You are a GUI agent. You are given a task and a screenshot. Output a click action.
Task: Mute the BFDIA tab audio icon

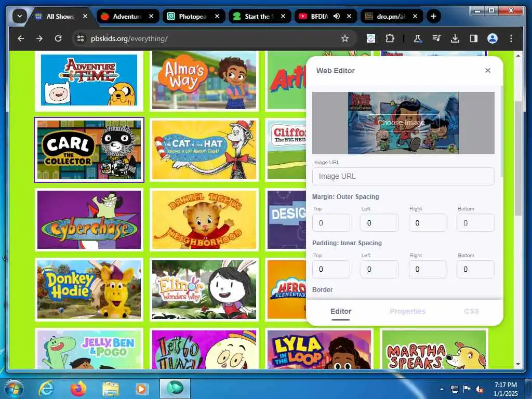pos(337,16)
